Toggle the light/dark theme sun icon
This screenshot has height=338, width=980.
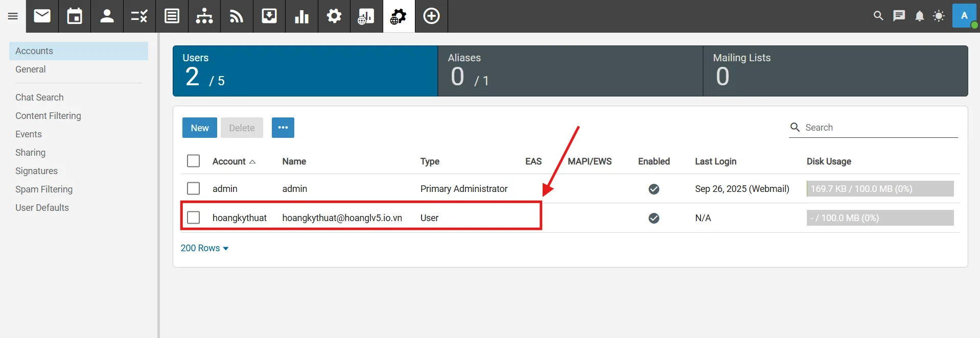click(x=939, y=16)
